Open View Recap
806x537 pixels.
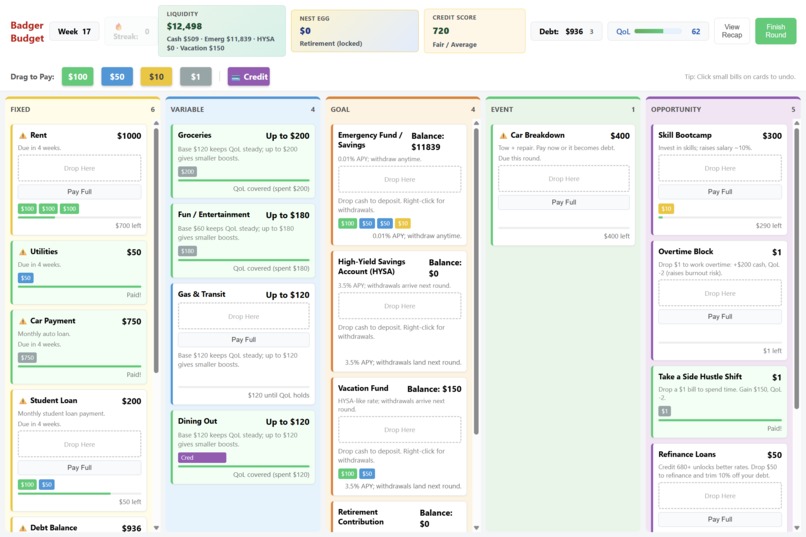732,31
